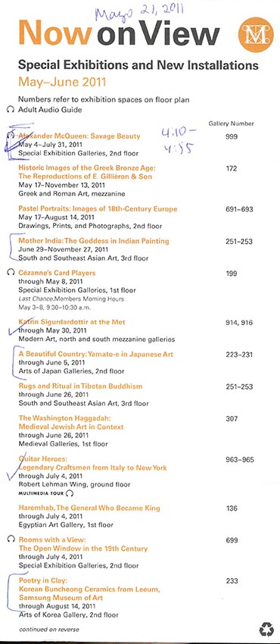
Task: Click the Now on View heading
Action: point(119,33)
